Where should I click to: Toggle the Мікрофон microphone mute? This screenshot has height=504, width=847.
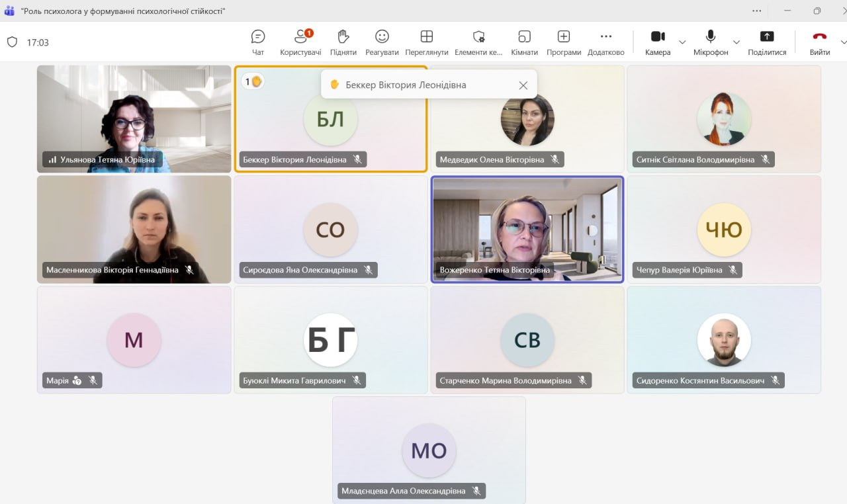(x=711, y=42)
